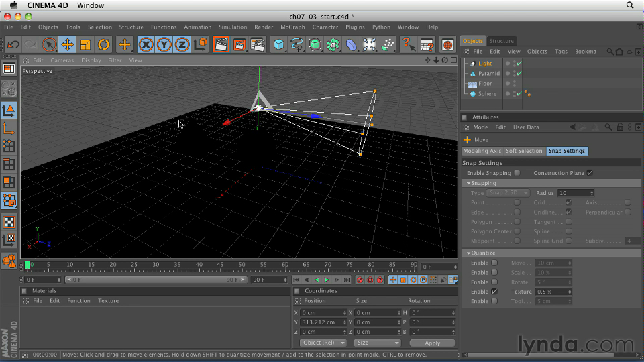The height and width of the screenshot is (362, 644).
Task: Open the spline tools icon
Action: [x=297, y=44]
